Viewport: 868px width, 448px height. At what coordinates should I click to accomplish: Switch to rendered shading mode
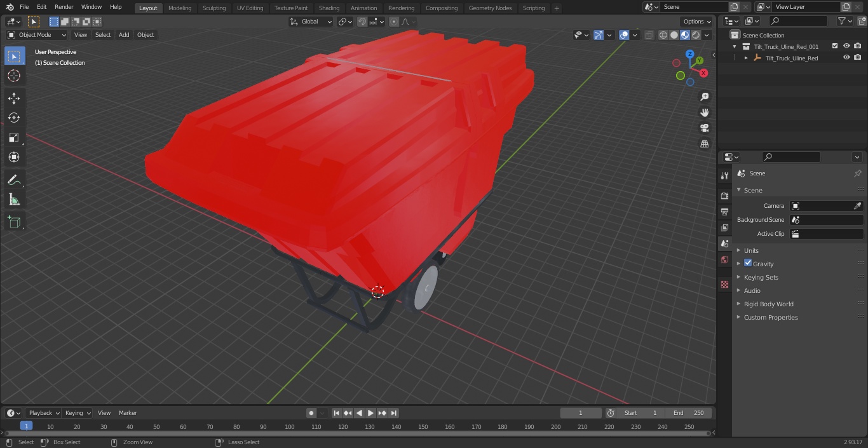point(696,35)
